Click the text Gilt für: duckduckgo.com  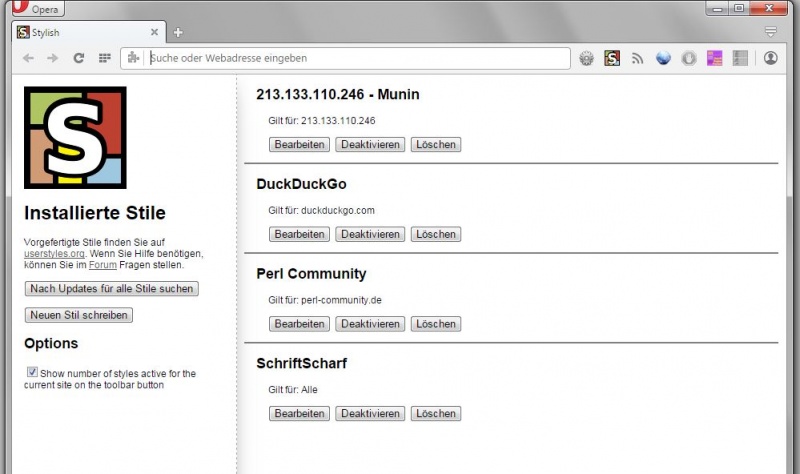[321, 210]
